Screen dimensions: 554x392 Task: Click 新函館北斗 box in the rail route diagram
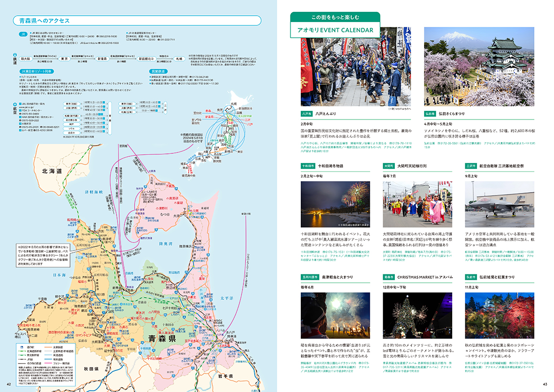(x=146, y=59)
